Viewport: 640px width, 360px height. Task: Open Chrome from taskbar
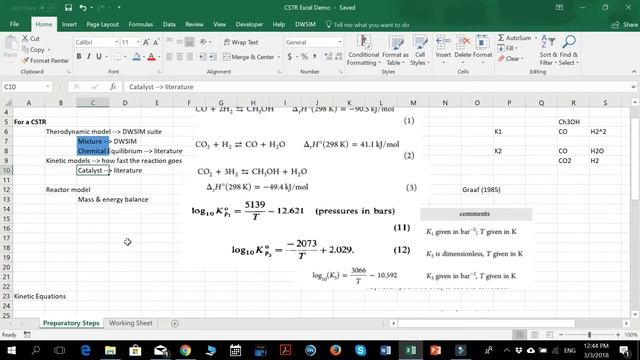tap(185, 350)
